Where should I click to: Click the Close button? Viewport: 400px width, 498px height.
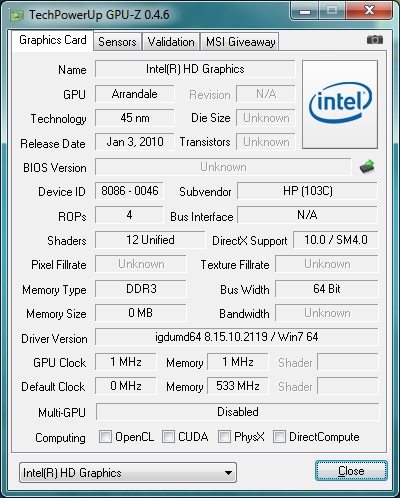point(351,471)
